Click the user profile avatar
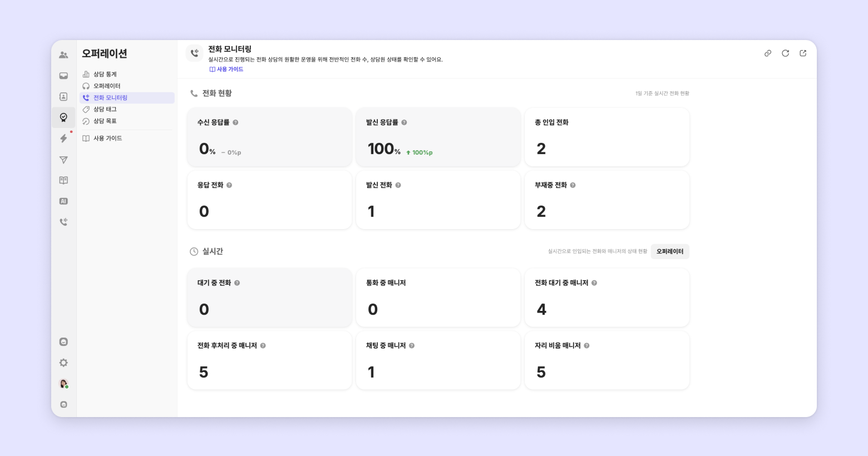This screenshot has width=868, height=456. coord(63,384)
